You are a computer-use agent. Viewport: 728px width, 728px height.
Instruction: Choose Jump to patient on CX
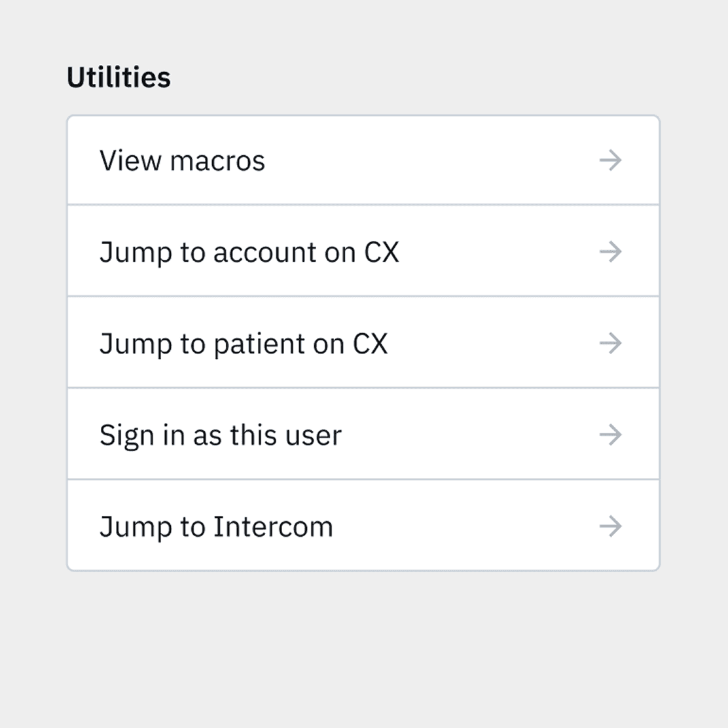363,342
